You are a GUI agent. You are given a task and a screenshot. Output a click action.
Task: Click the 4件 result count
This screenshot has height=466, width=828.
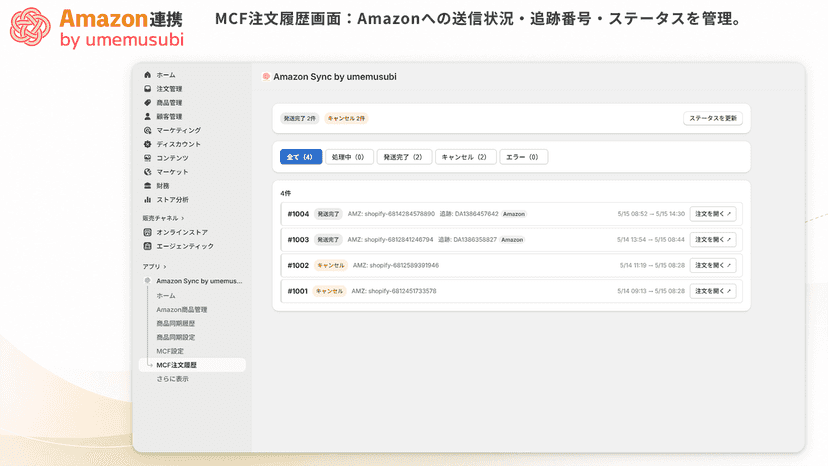pyautogui.click(x=286, y=193)
